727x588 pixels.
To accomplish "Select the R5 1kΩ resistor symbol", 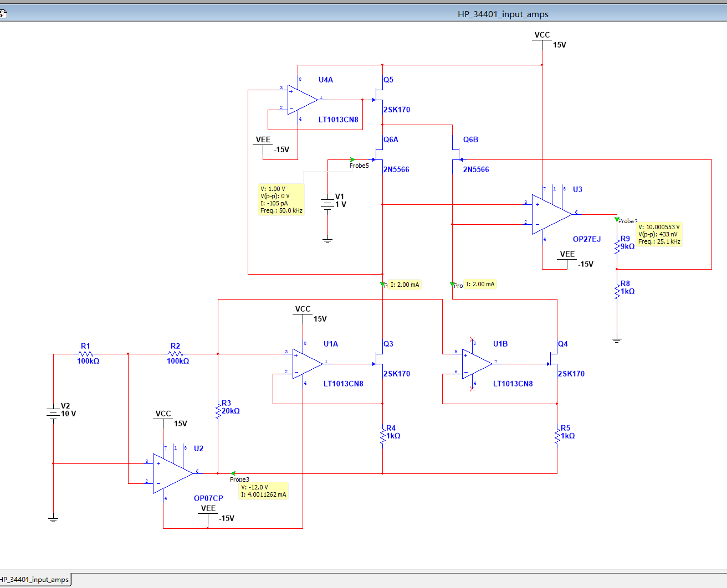I will coord(557,435).
